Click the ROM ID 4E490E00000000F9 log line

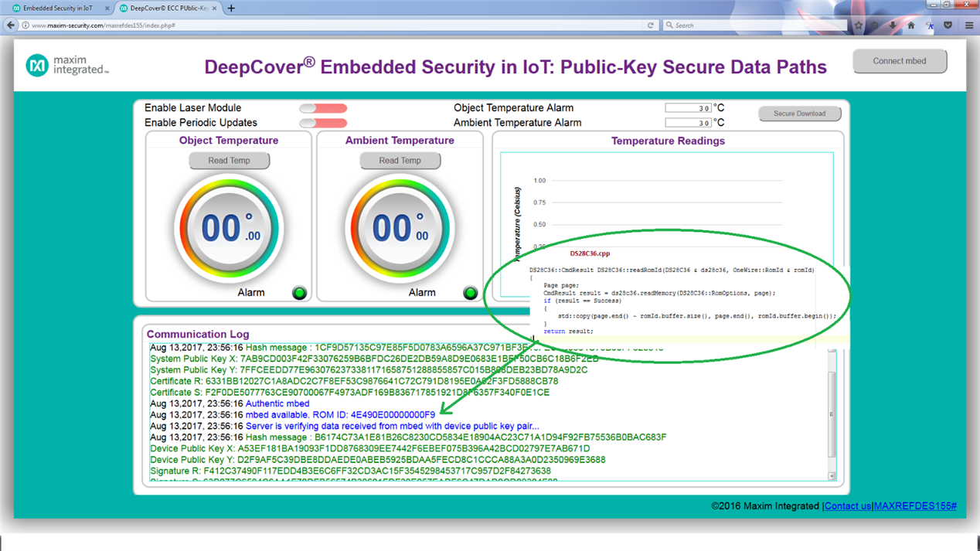tap(292, 415)
